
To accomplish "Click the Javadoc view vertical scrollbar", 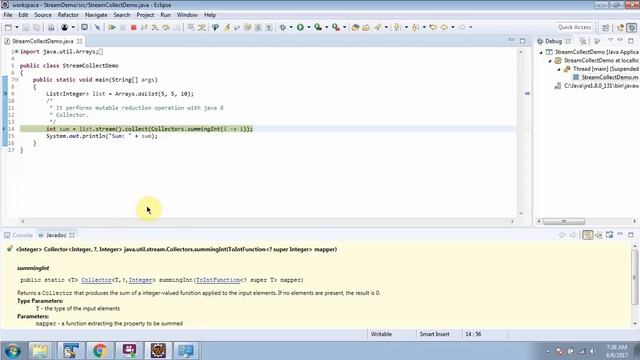I will click(x=635, y=278).
